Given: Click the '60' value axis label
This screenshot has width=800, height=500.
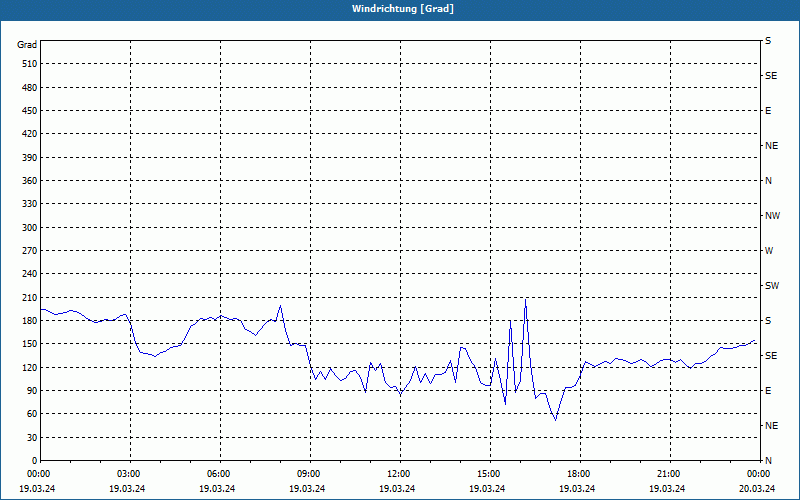Looking at the screenshot, I should [32, 414].
